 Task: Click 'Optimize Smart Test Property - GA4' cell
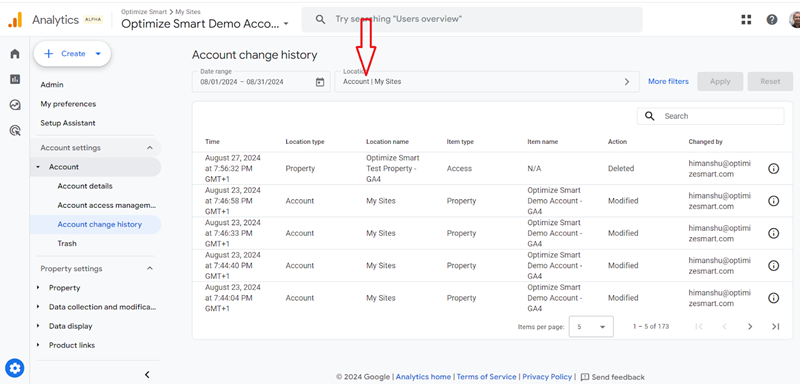pyautogui.click(x=393, y=169)
